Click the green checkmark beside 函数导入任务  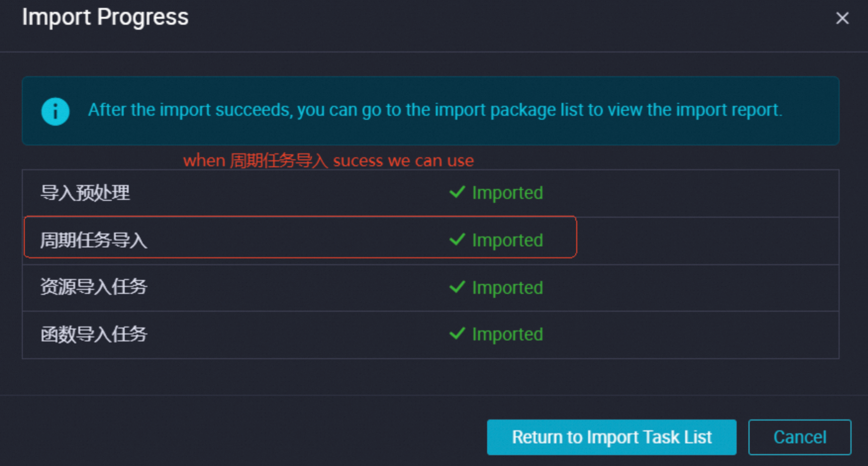pos(457,333)
